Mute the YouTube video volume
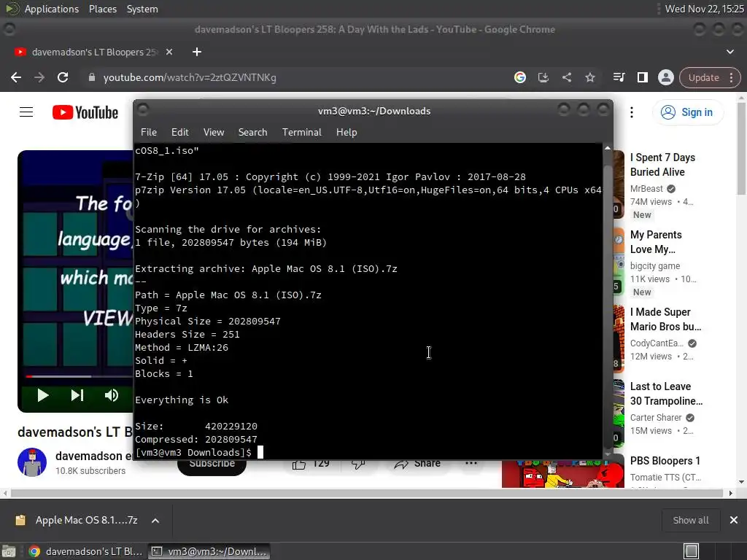 pos(112,395)
